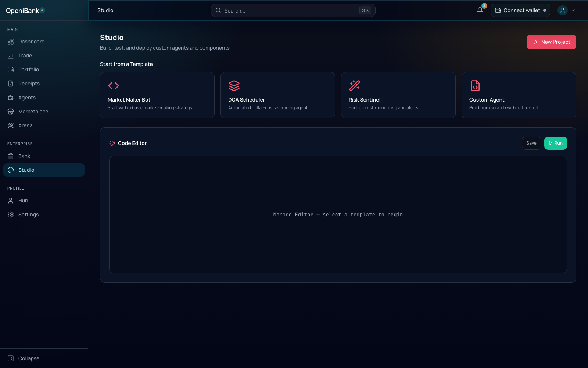Viewport: 588px width, 368px height.
Task: Save the code editor contents
Action: point(531,143)
